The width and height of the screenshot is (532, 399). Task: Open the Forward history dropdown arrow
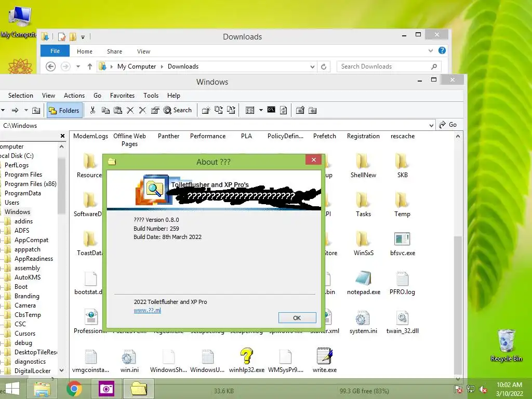[26, 110]
